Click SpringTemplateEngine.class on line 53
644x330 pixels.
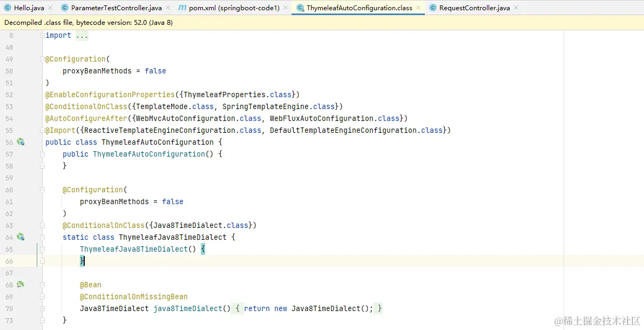[279, 106]
